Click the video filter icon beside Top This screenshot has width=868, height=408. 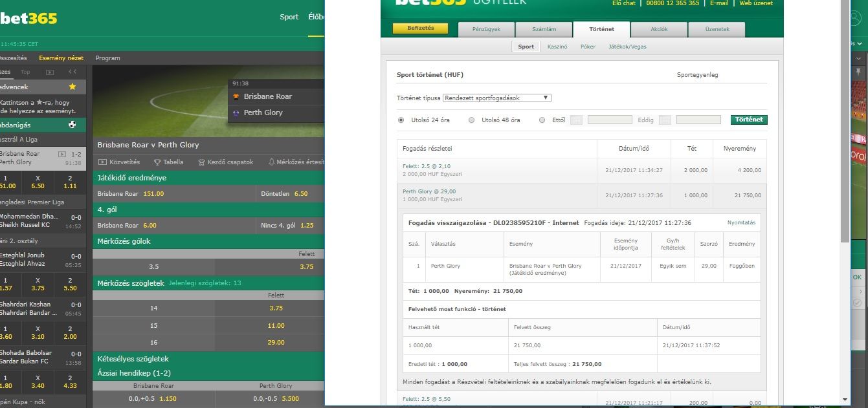[50, 72]
